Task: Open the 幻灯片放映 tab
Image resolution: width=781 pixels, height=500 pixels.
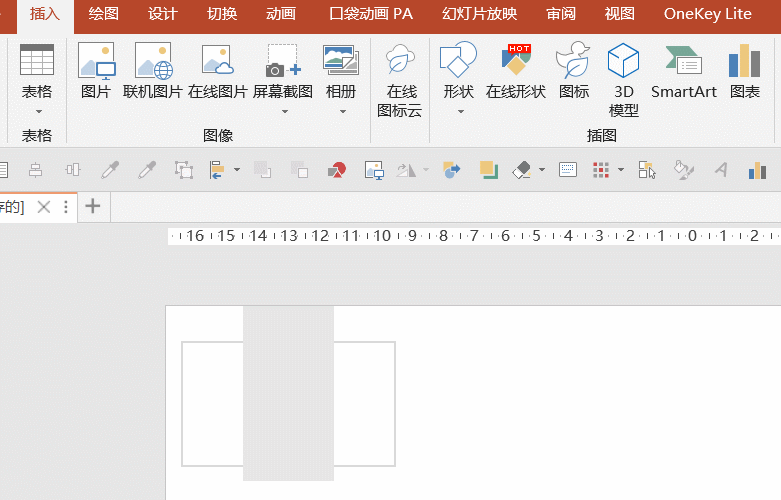Action: pos(480,14)
